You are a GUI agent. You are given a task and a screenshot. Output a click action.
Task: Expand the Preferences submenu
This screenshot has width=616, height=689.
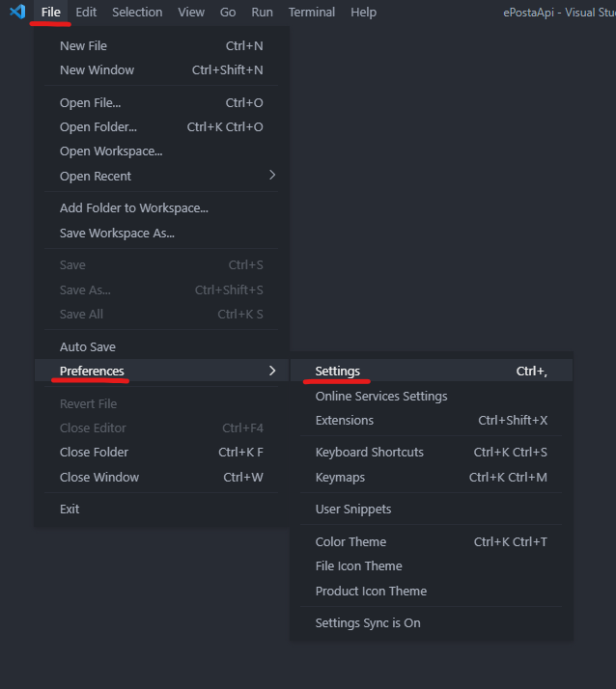pos(161,371)
